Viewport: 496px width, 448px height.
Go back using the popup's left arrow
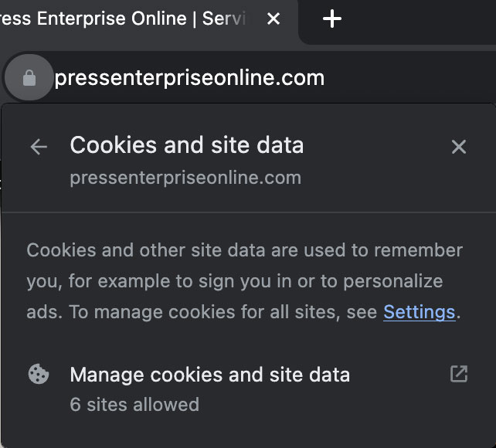click(x=39, y=147)
